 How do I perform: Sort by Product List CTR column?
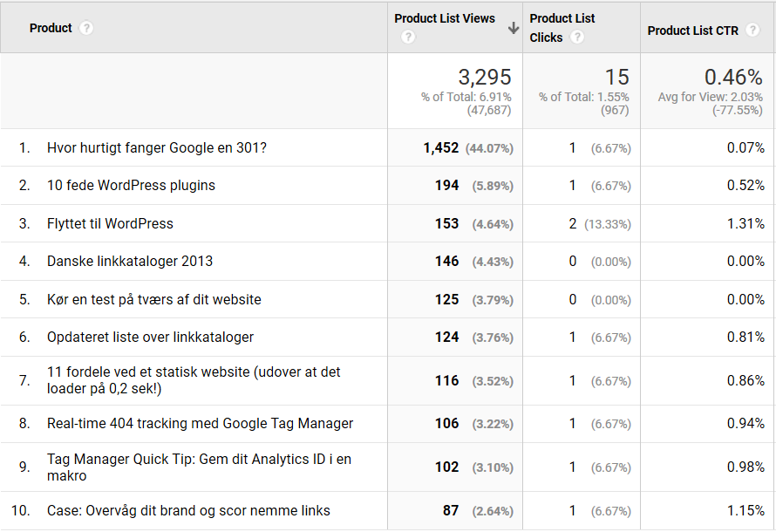click(x=692, y=31)
